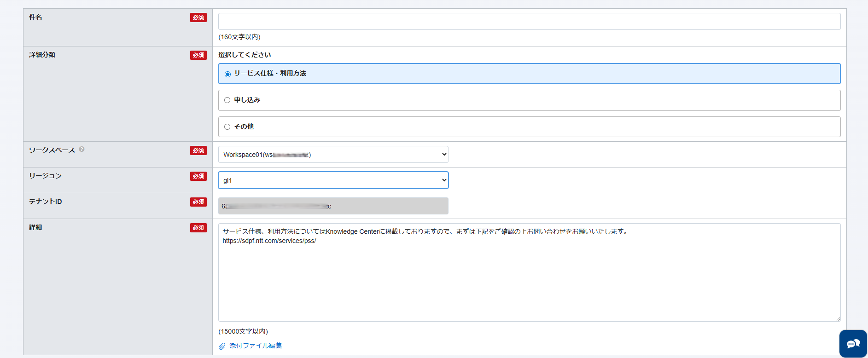This screenshot has width=868, height=358.
Task: Grab the 詳細 textarea resize handle
Action: coord(838,318)
